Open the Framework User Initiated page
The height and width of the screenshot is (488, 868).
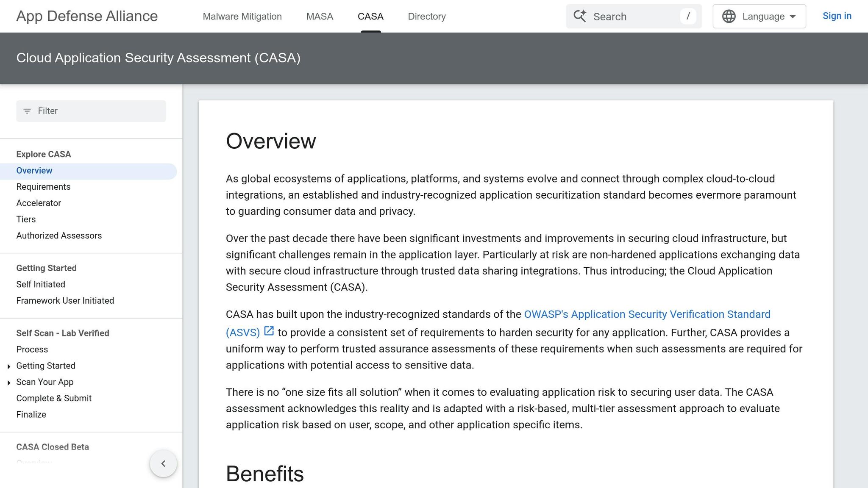(x=65, y=301)
